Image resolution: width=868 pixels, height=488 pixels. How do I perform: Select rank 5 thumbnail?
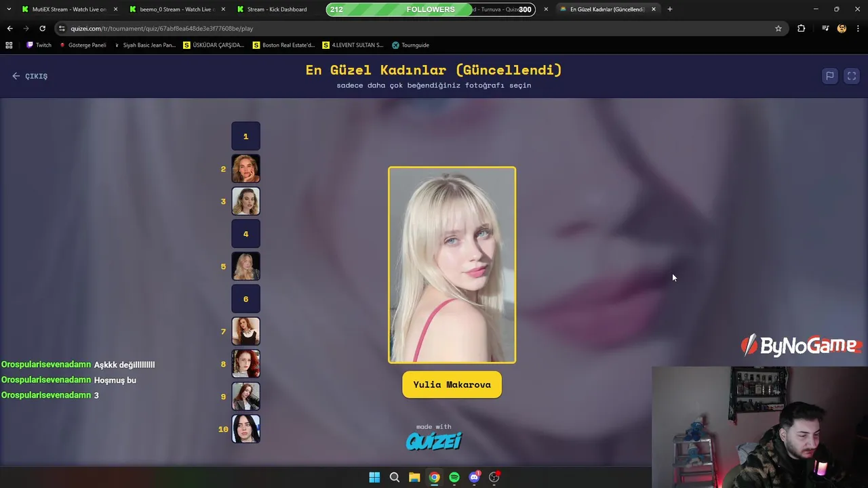(245, 266)
